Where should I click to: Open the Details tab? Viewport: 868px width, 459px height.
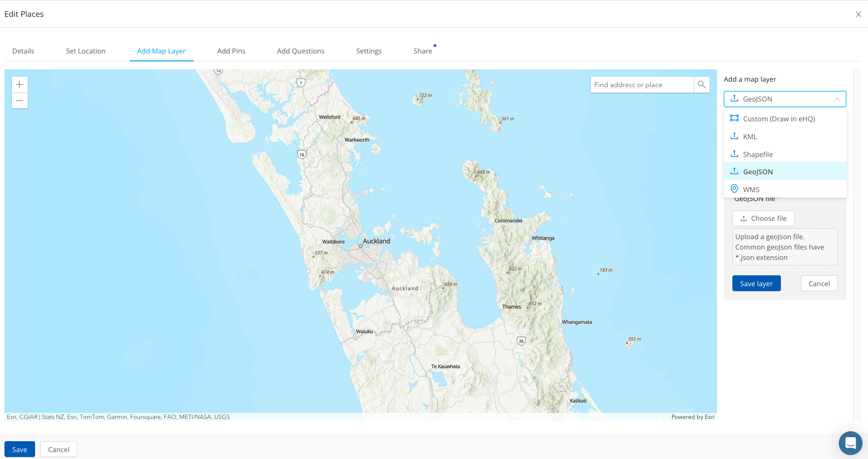[x=23, y=51]
